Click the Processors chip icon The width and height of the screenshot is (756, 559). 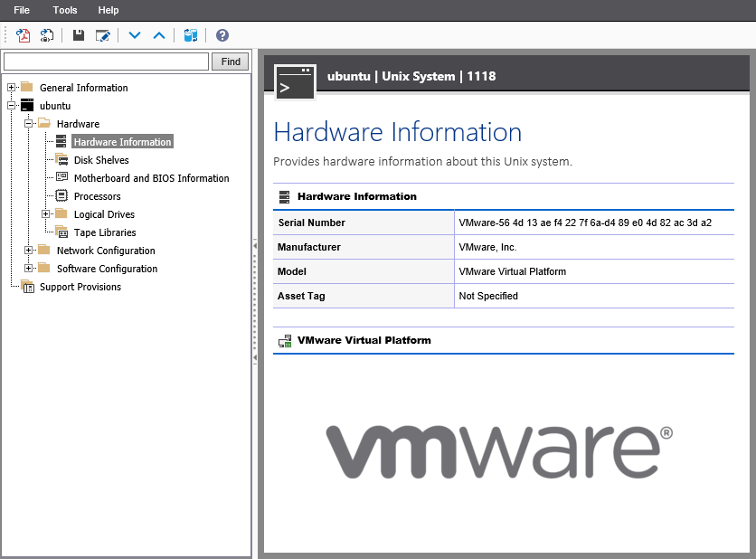point(61,195)
